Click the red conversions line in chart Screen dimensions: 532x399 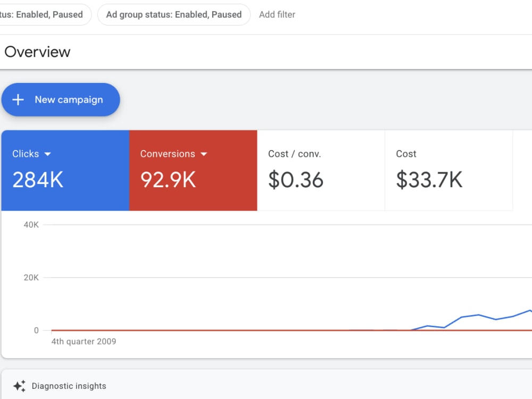(237, 330)
